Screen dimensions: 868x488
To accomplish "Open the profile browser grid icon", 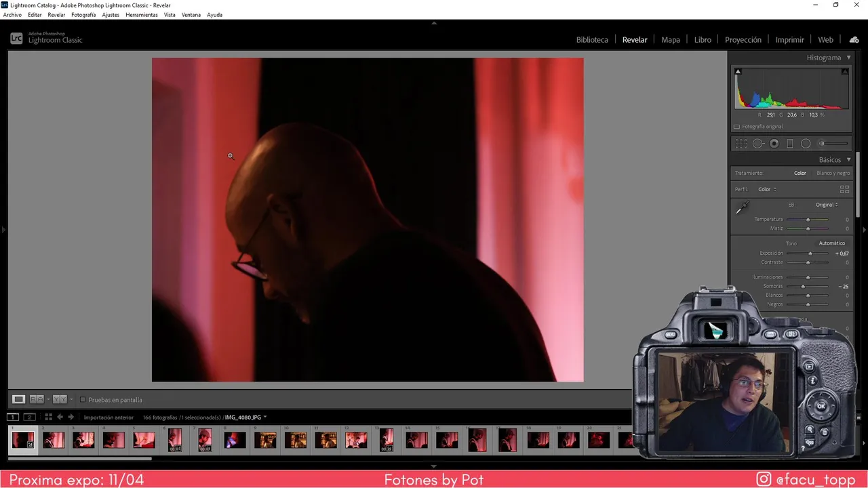I will coord(844,189).
